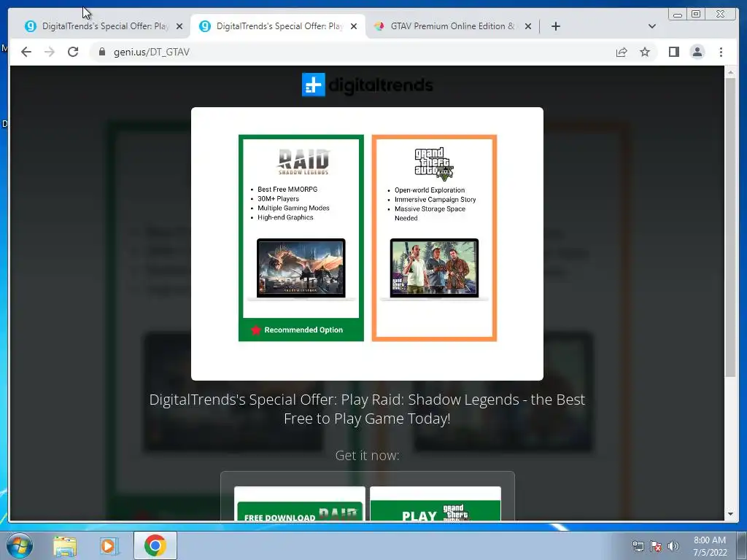Viewport: 747px width, 560px height.
Task: Open the volume control in system tray
Action: [673, 546]
